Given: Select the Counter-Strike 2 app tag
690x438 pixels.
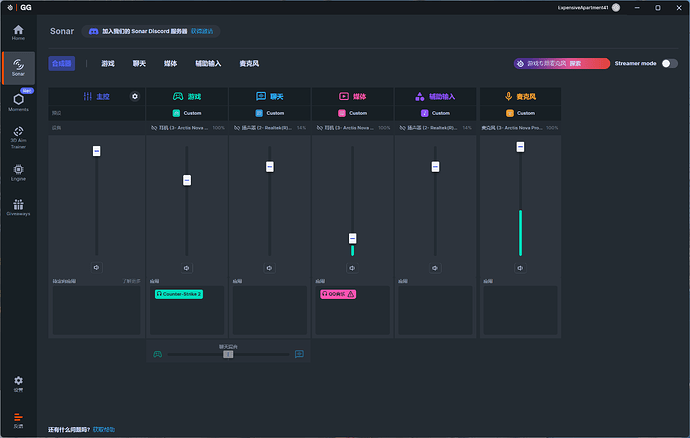Looking at the screenshot, I should 179,294.
